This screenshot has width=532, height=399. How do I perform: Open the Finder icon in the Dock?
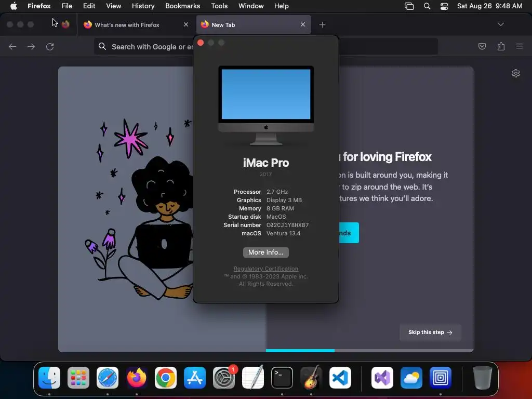click(x=49, y=378)
